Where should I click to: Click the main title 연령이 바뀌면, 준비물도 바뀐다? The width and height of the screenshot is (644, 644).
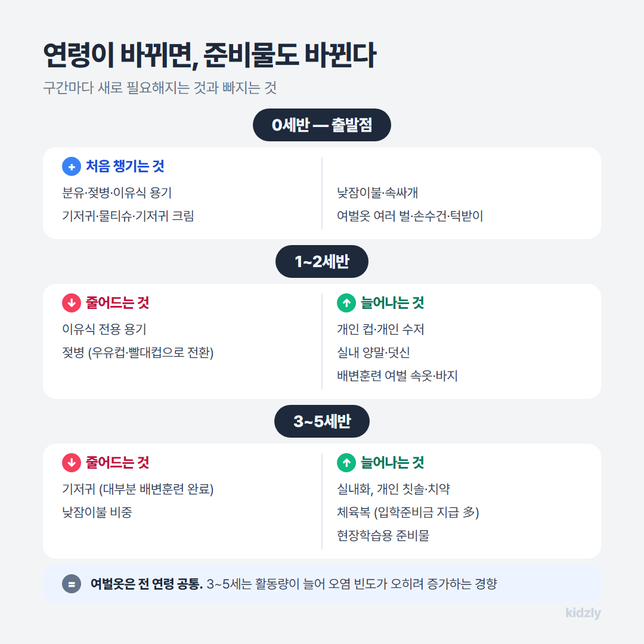point(209,55)
